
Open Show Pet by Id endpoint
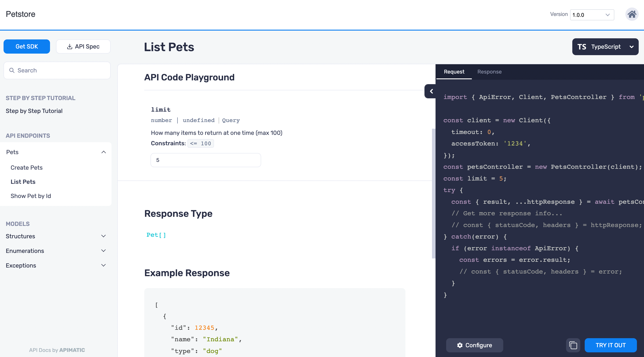[x=31, y=196]
